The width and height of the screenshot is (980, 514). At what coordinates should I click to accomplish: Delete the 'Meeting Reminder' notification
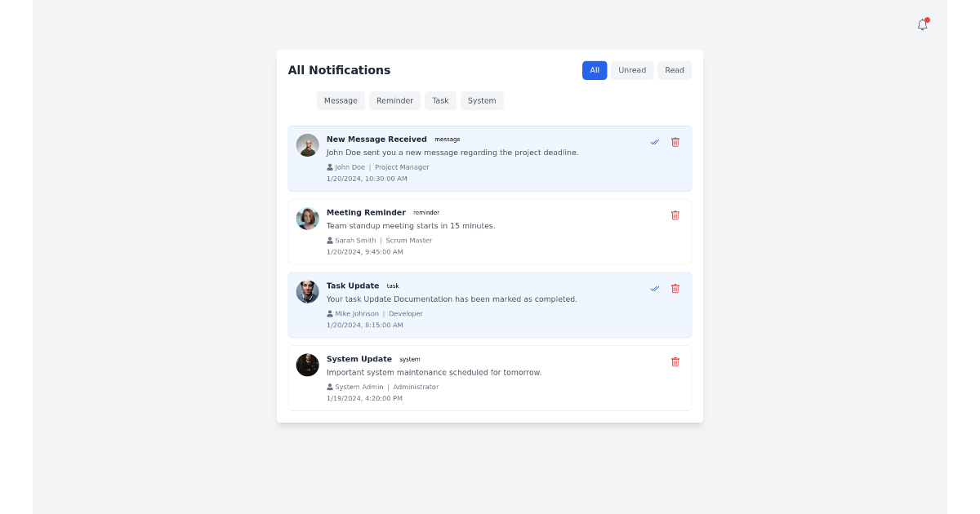[675, 215]
